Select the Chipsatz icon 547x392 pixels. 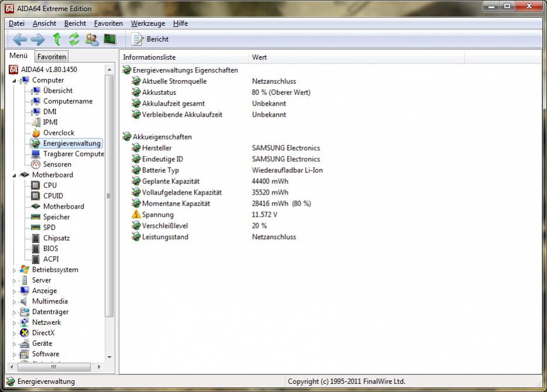36,238
